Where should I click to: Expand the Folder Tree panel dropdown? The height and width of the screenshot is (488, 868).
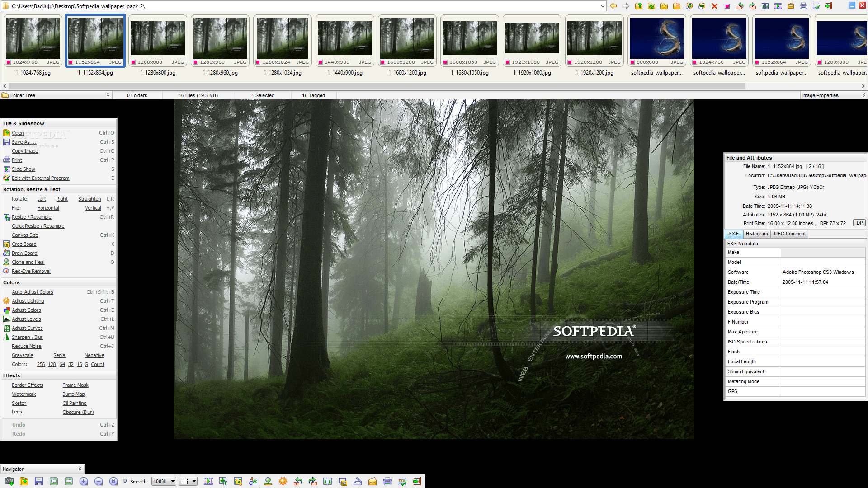pyautogui.click(x=108, y=95)
